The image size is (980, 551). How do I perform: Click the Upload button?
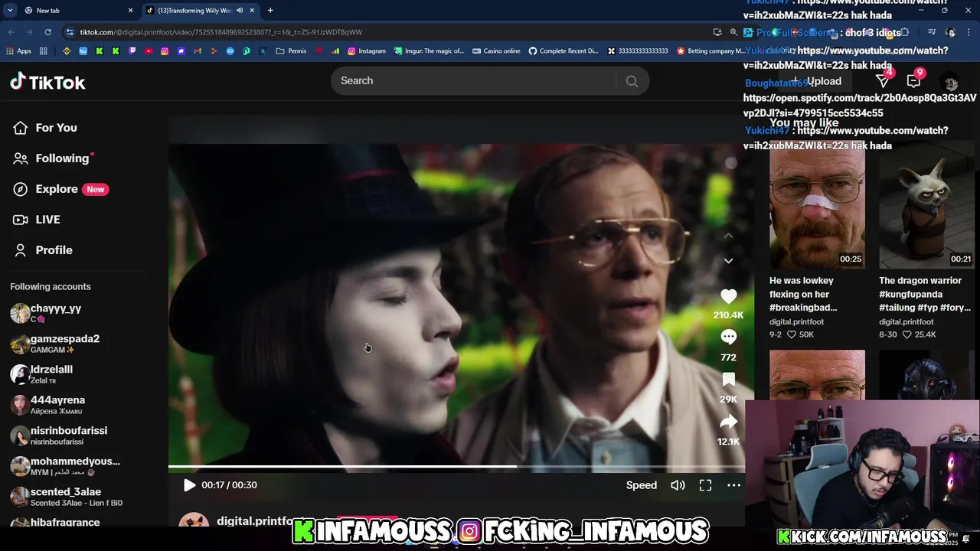point(816,81)
